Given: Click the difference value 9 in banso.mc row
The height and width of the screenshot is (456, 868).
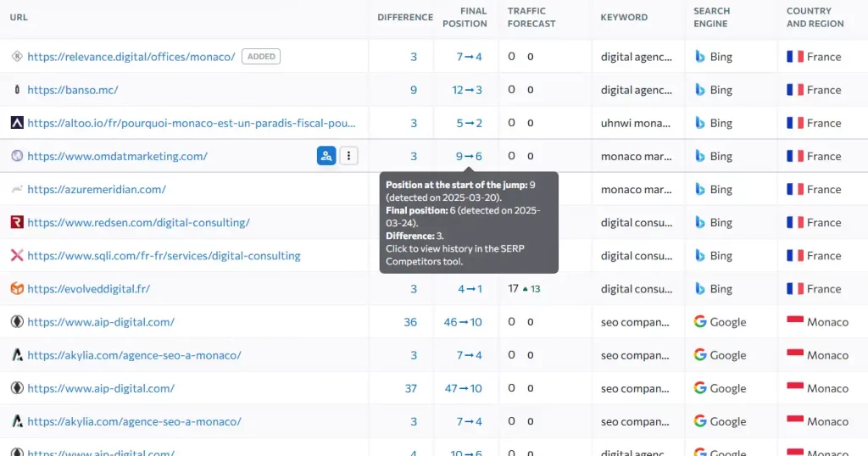Looking at the screenshot, I should [x=414, y=90].
